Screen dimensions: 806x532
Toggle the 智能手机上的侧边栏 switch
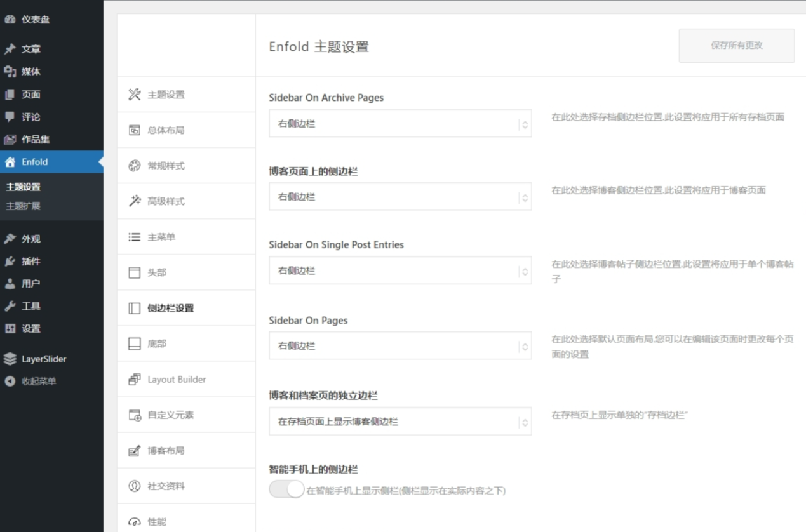(x=286, y=489)
